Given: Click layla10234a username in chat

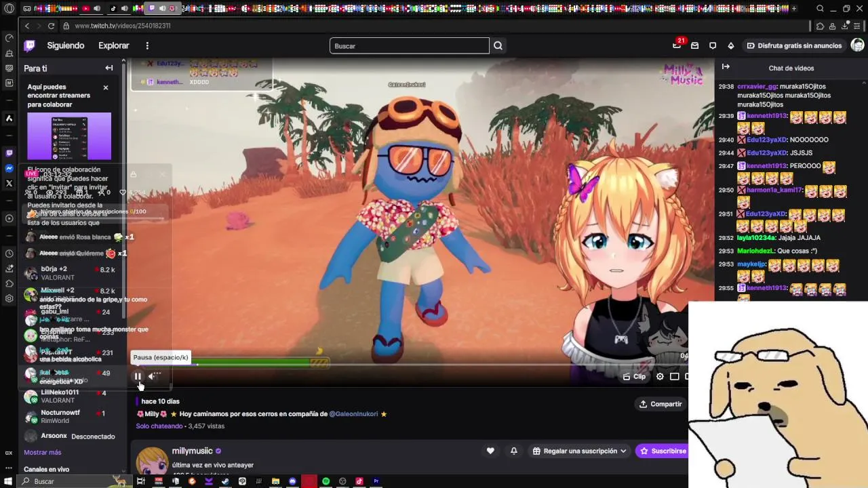Looking at the screenshot, I should (756, 238).
